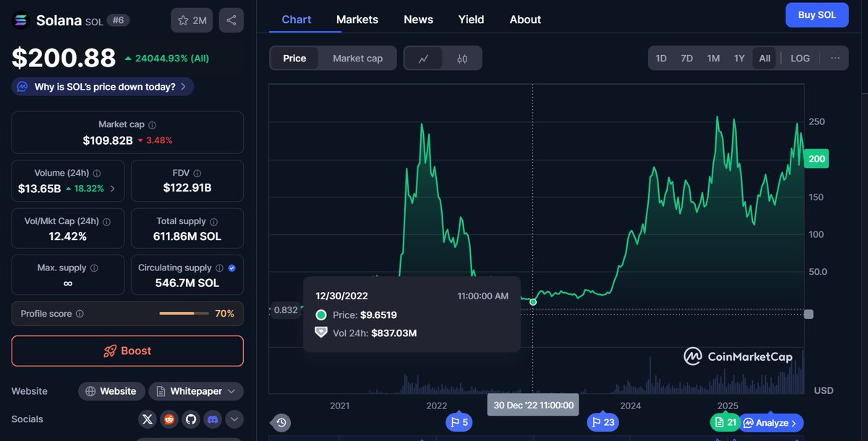868x441 pixels.
Task: Click the verified circulating supply badge
Action: [231, 268]
